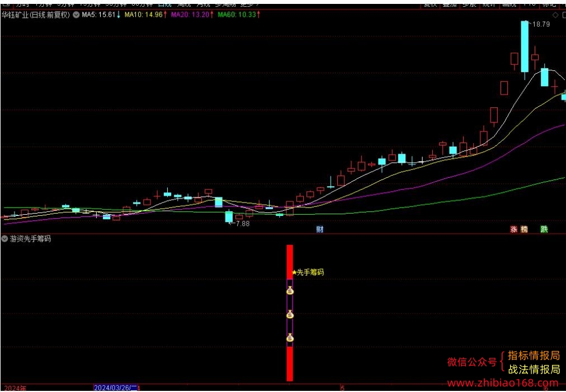Click the MA10: 14.96 indicator value

coord(146,15)
